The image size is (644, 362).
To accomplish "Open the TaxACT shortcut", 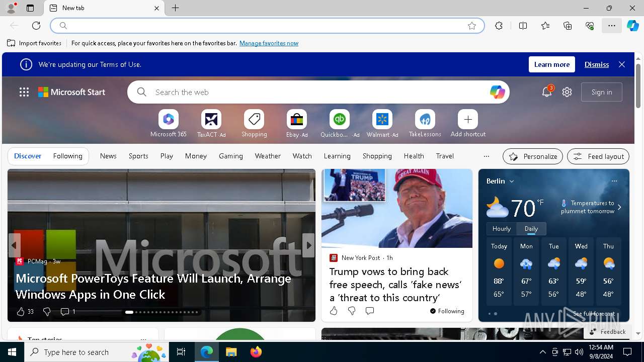I will 211,124.
